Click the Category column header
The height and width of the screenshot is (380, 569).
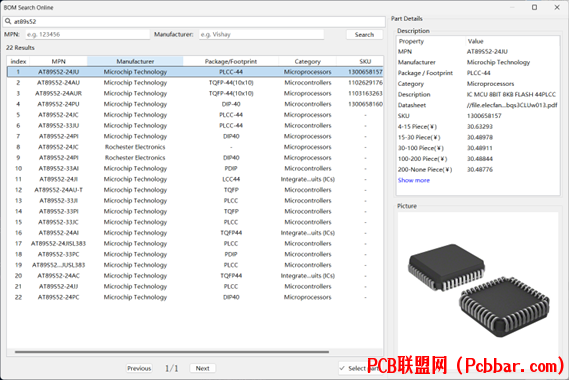click(x=307, y=61)
